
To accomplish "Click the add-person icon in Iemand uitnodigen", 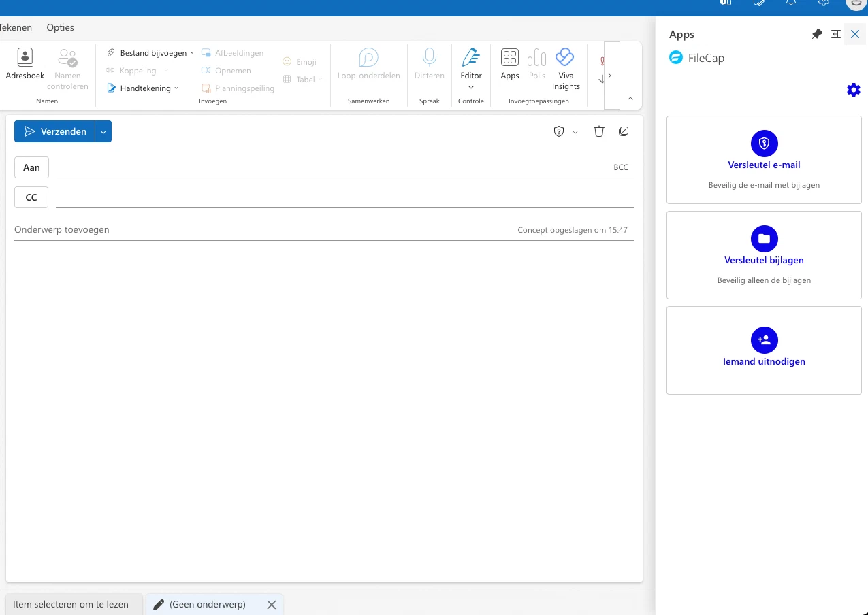I will pos(764,339).
